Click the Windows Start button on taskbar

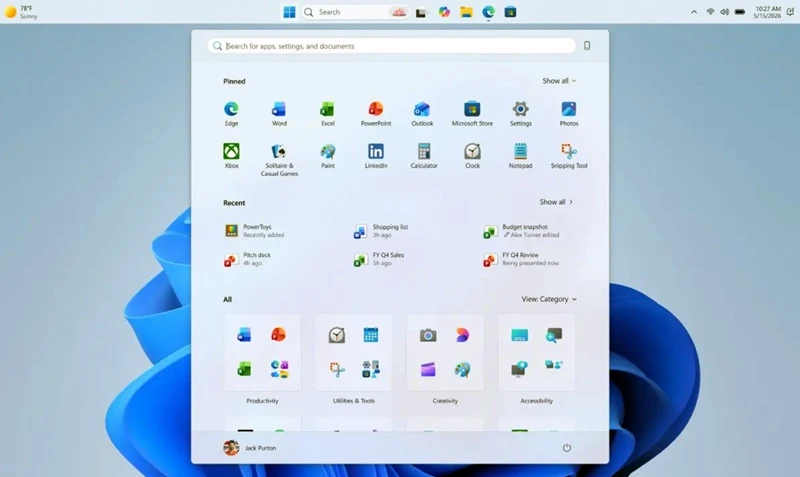[x=289, y=12]
